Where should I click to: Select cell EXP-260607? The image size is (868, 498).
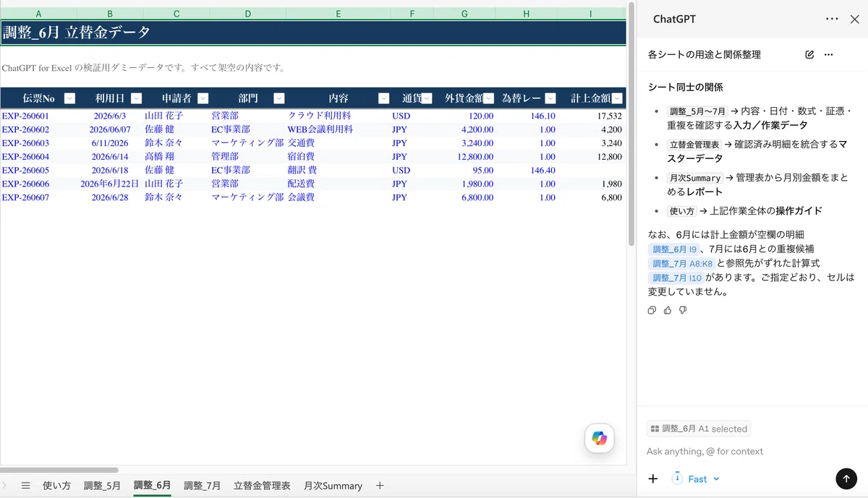38,197
